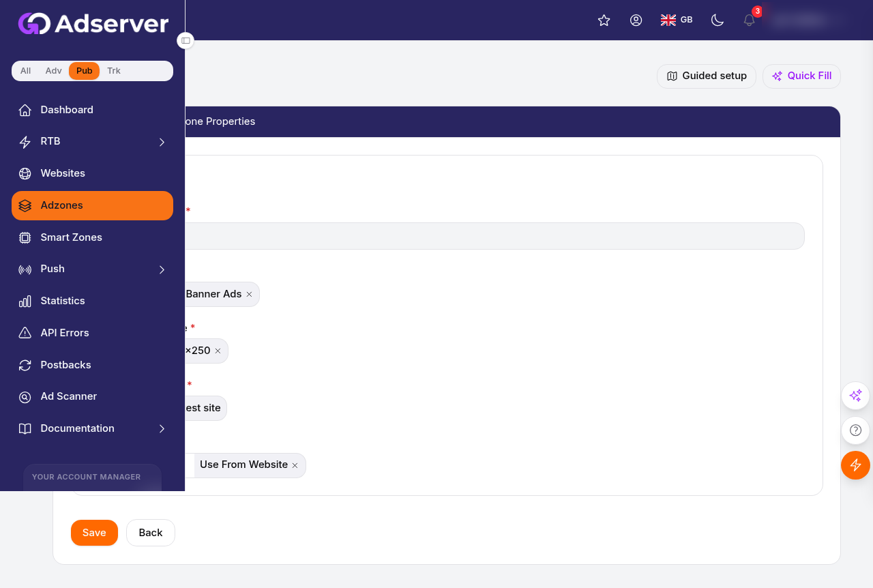Open the GB language selector

tap(677, 20)
